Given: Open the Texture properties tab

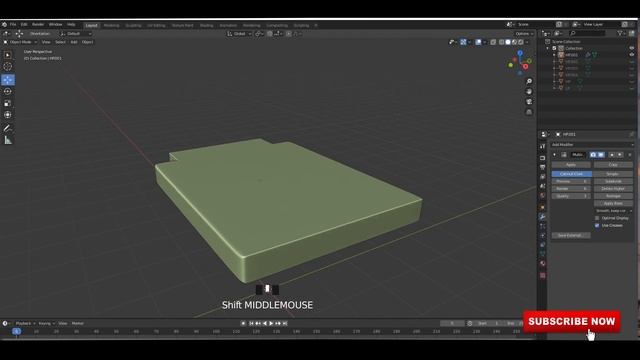Looking at the screenshot, I should [542, 276].
